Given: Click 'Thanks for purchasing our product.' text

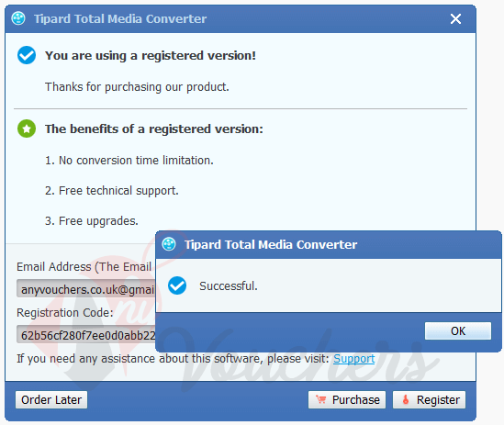Looking at the screenshot, I should click(x=137, y=87).
